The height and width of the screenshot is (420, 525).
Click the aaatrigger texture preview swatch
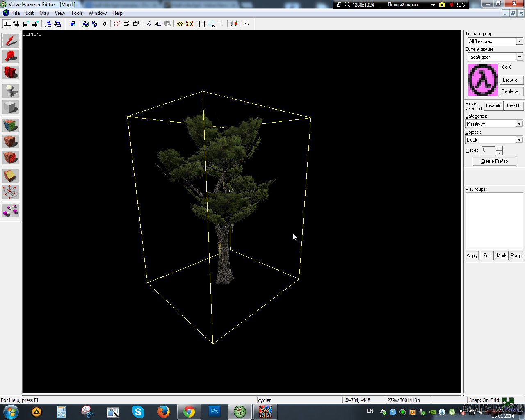483,80
